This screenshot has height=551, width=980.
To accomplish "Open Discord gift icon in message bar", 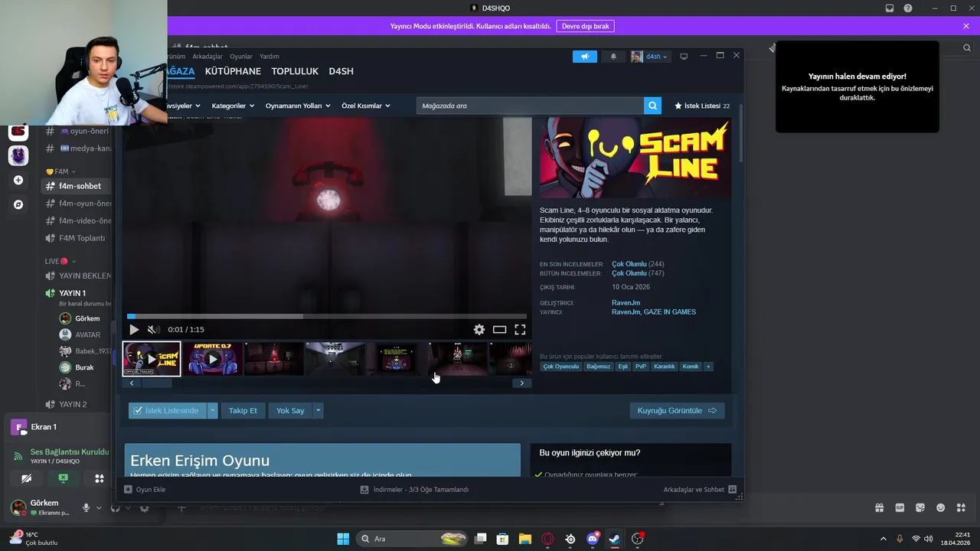I will point(880,507).
